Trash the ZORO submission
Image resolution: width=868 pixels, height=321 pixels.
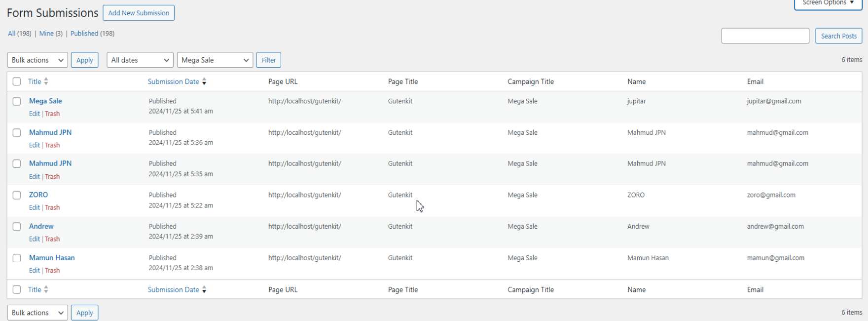[52, 208]
